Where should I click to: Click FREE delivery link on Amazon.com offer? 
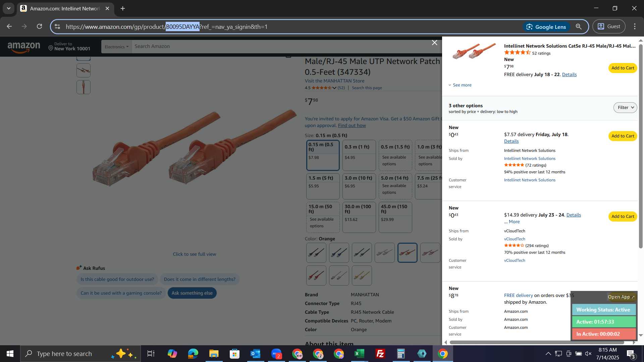(x=518, y=296)
